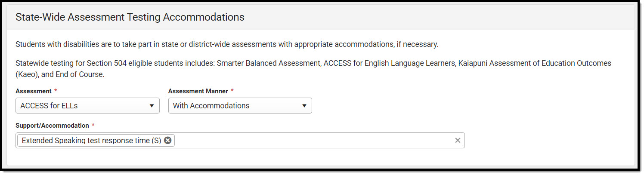Click the Assessment dropdown arrow
644x175 pixels.
pos(152,106)
